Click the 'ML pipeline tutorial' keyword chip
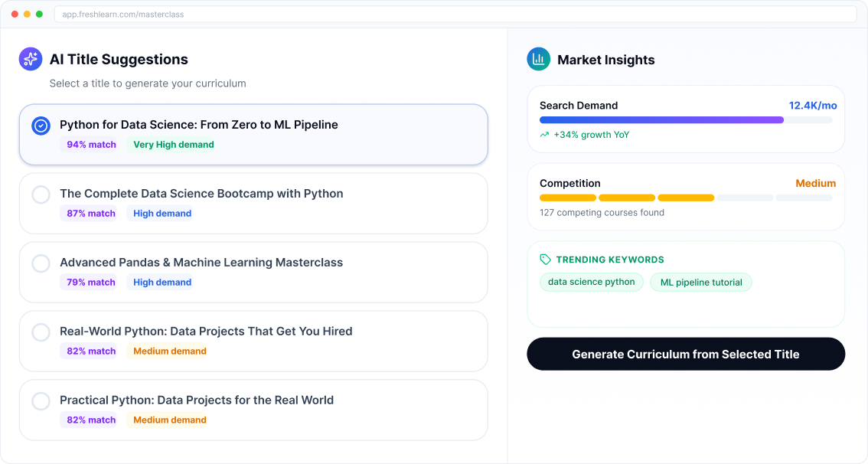The height and width of the screenshot is (464, 868). 701,282
